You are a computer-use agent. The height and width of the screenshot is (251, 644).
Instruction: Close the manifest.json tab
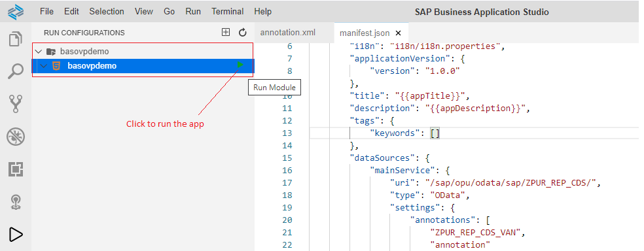398,33
